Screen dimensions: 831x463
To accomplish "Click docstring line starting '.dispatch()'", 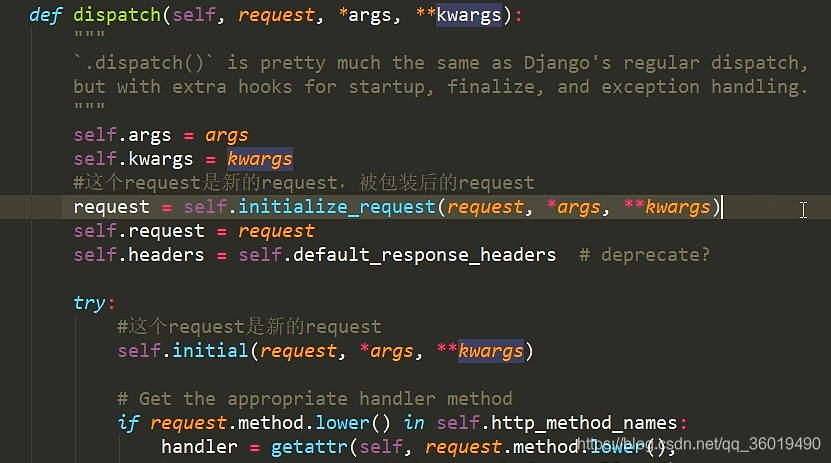I will click(440, 63).
